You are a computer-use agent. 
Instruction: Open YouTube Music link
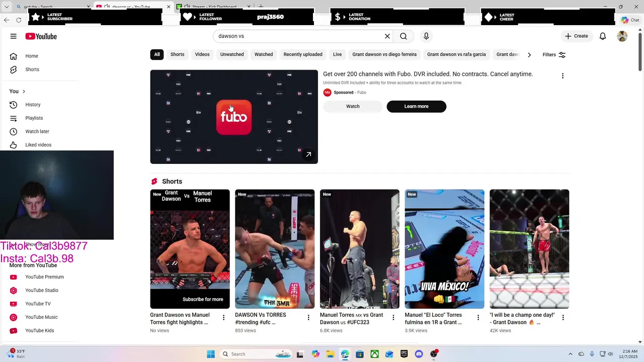[x=41, y=317]
